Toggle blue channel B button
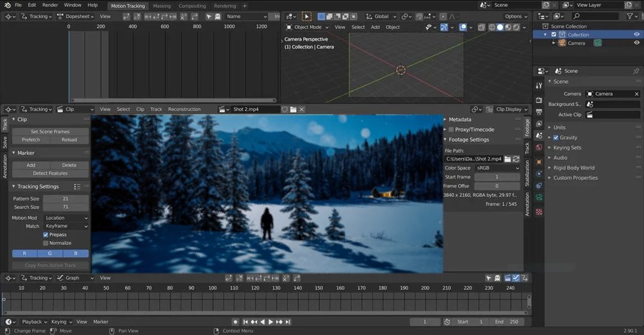 pos(75,253)
